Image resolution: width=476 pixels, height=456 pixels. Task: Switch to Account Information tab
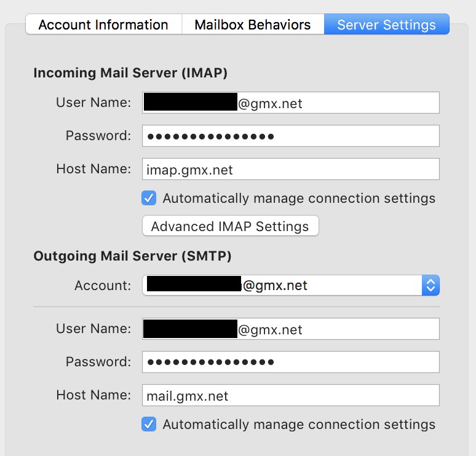pos(104,24)
